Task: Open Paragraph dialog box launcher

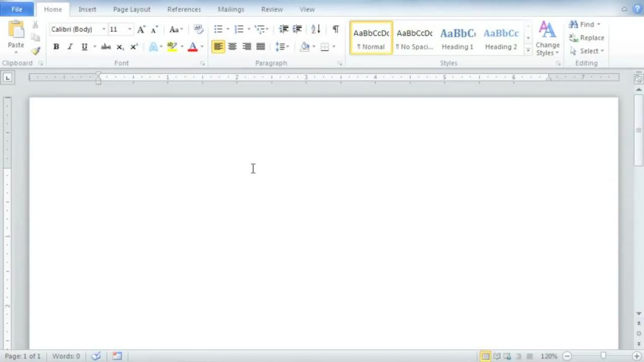Action: pos(340,64)
